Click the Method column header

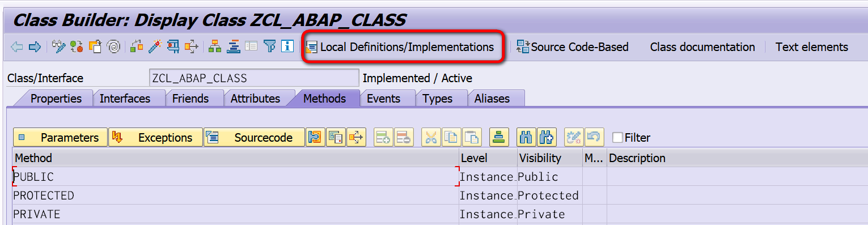236,158
